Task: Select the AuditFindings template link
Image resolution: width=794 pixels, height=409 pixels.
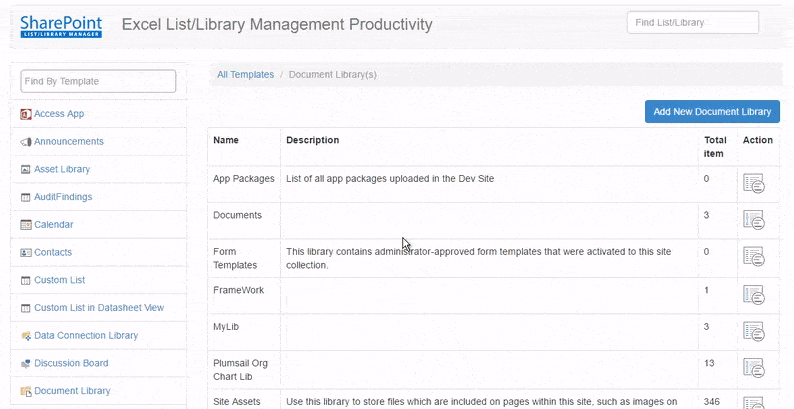Action: (x=63, y=197)
